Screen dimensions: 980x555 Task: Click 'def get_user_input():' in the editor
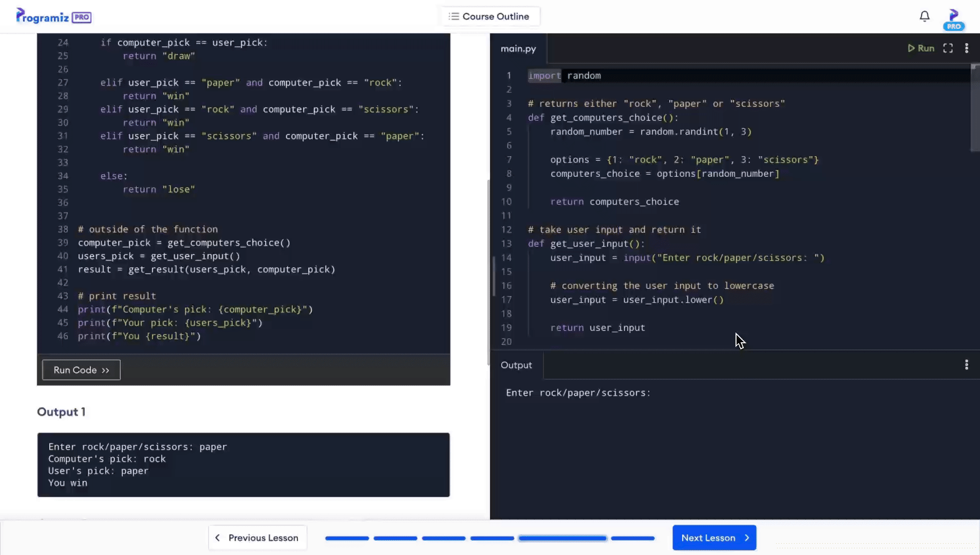586,244
